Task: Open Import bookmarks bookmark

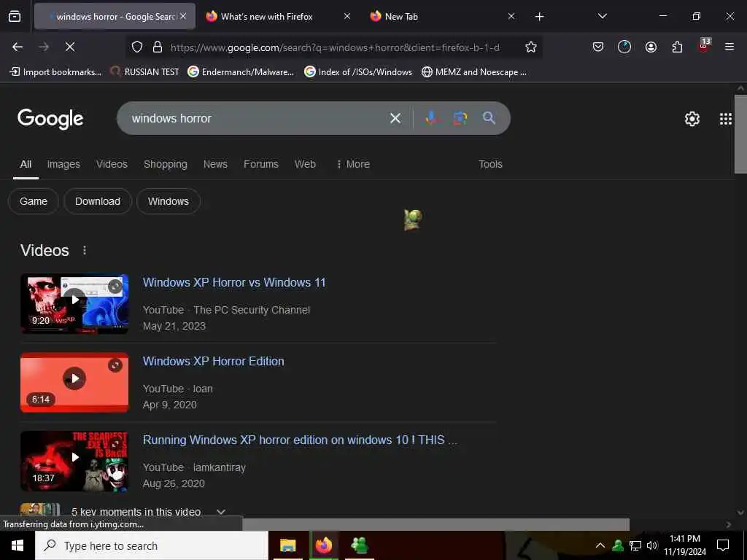Action: pos(55,72)
